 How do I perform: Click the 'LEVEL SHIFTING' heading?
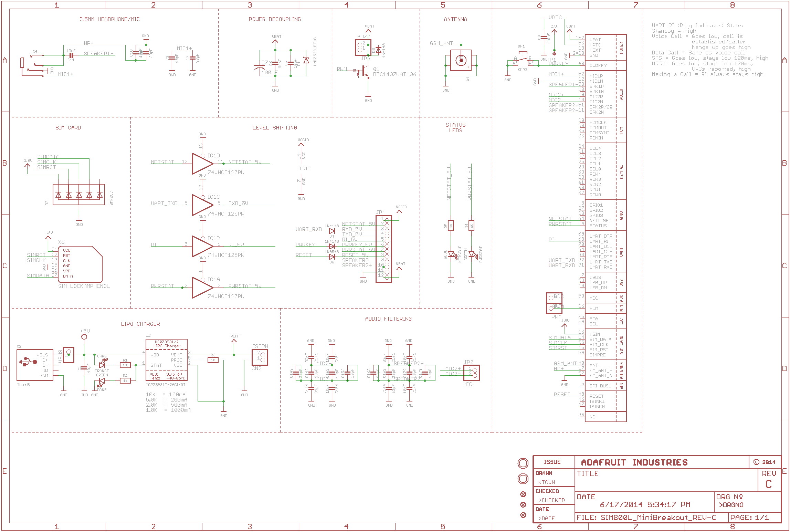point(275,128)
